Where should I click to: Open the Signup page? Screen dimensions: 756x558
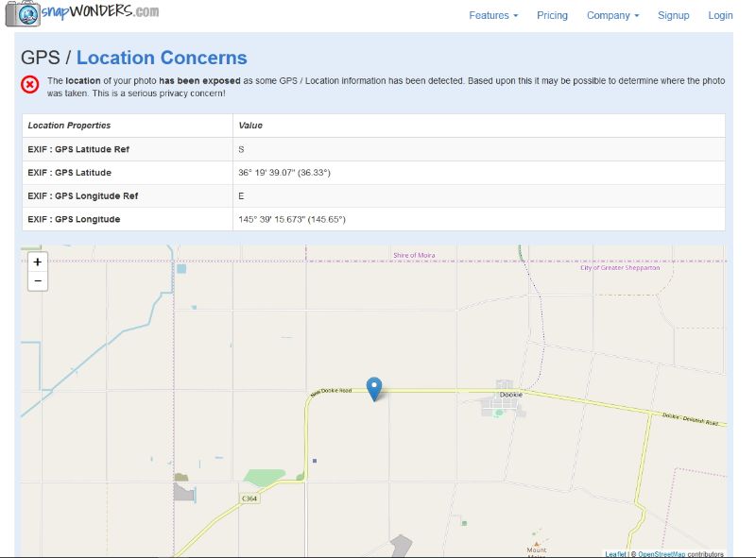[x=673, y=15]
